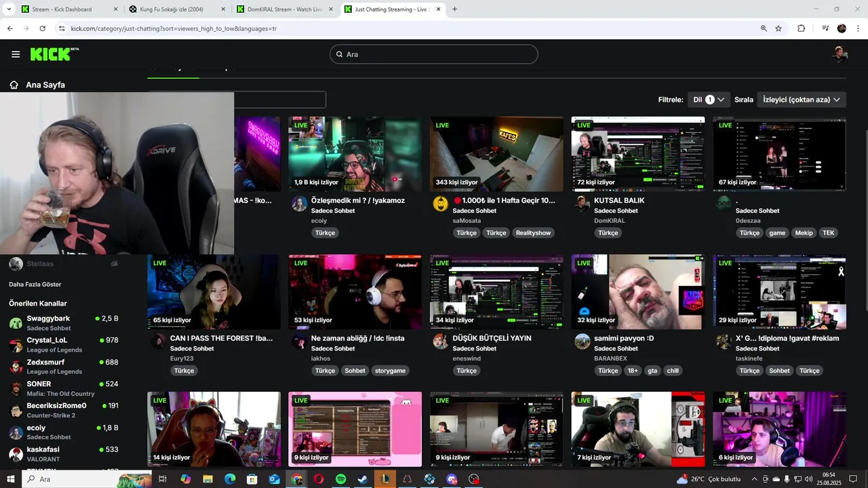Open Steam from the taskbar
The width and height of the screenshot is (868, 488).
[x=363, y=479]
